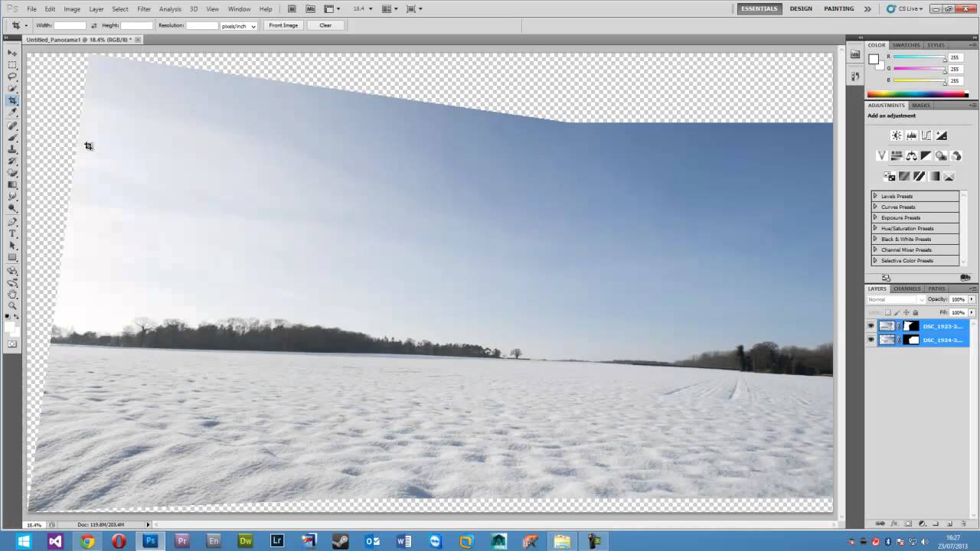Viewport: 980px width, 551px height.
Task: Select the Clone Stamp tool
Action: pyautogui.click(x=12, y=148)
